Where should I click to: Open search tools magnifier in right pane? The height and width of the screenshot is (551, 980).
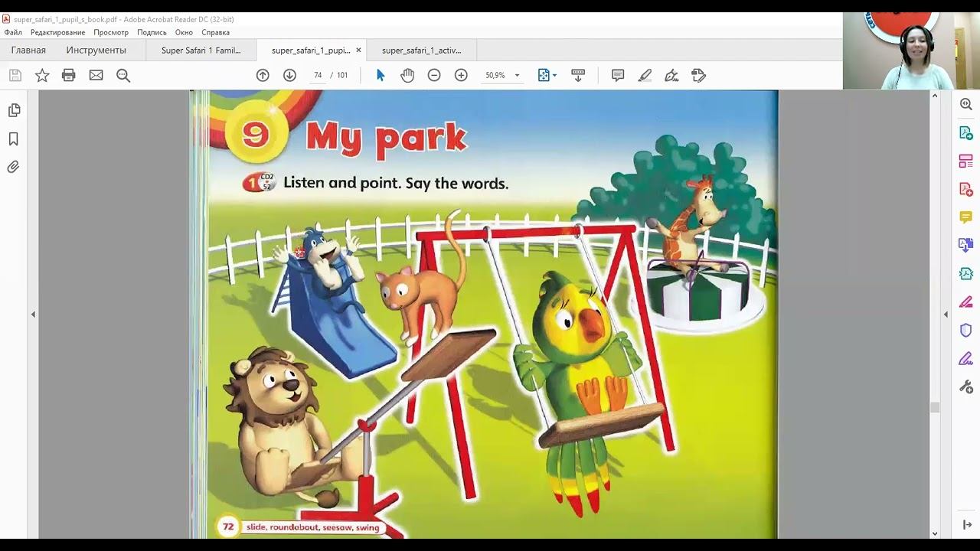(x=966, y=105)
